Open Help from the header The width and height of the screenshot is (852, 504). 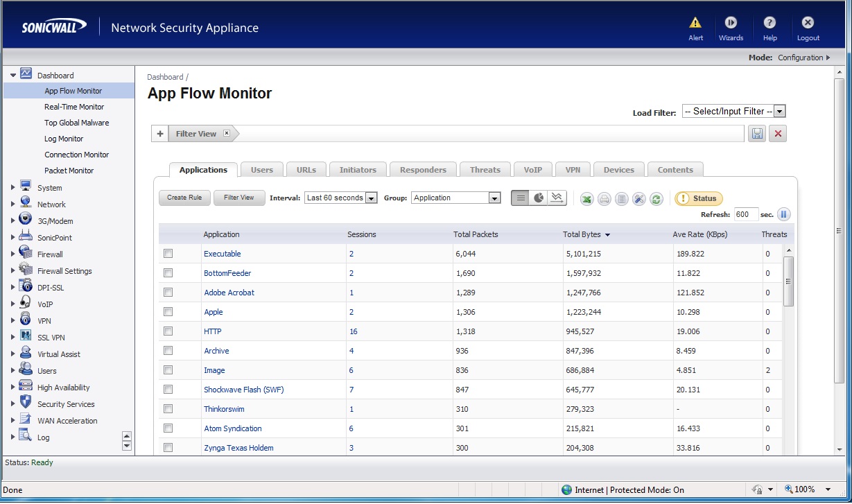point(770,23)
